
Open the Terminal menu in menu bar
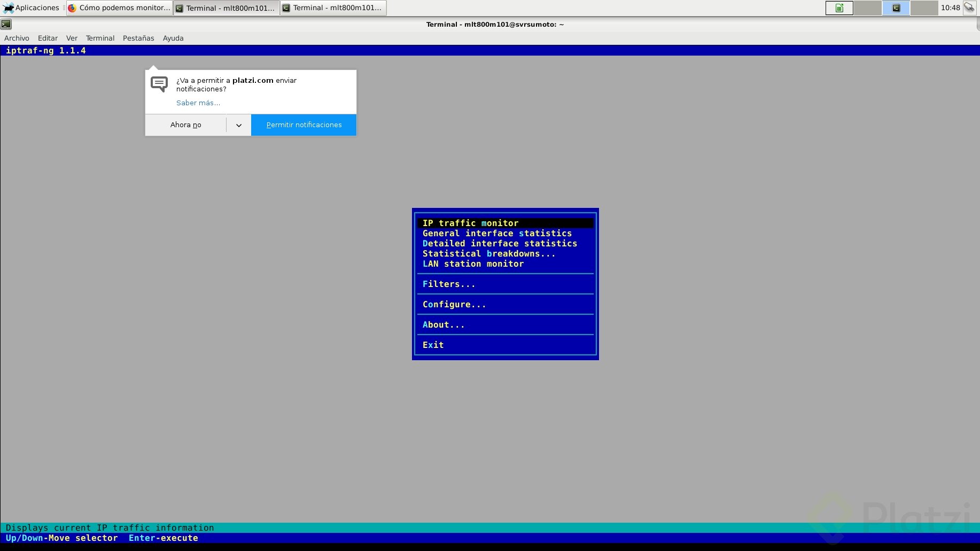tap(100, 38)
